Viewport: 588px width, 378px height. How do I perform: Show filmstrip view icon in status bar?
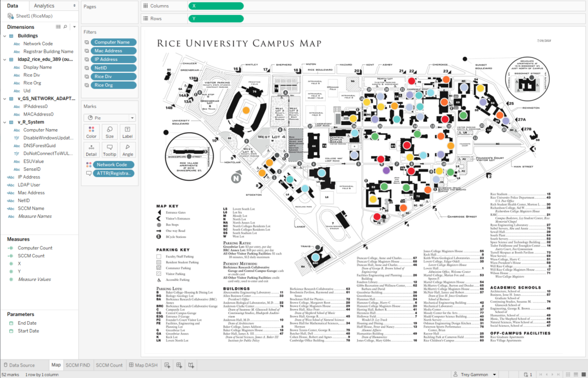[x=575, y=375]
